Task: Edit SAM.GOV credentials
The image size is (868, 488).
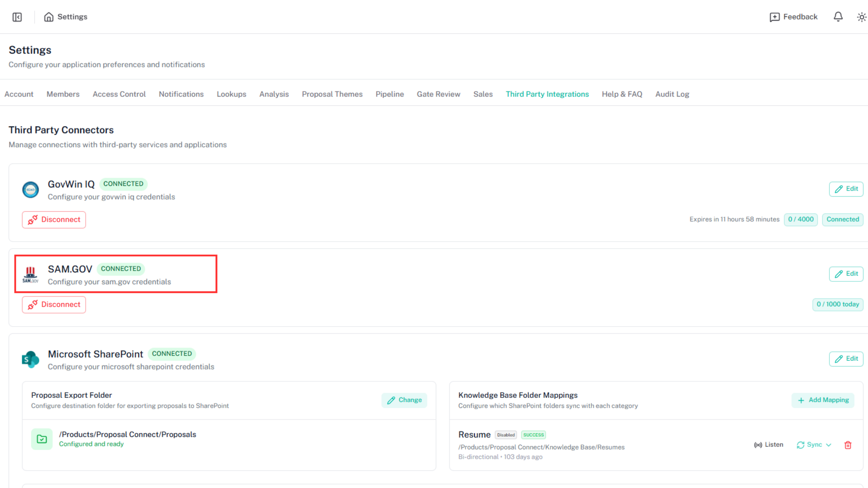Action: click(846, 274)
